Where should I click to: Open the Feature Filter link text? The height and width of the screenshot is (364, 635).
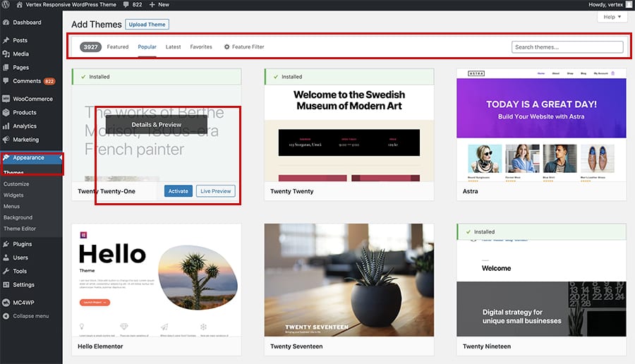tap(248, 47)
